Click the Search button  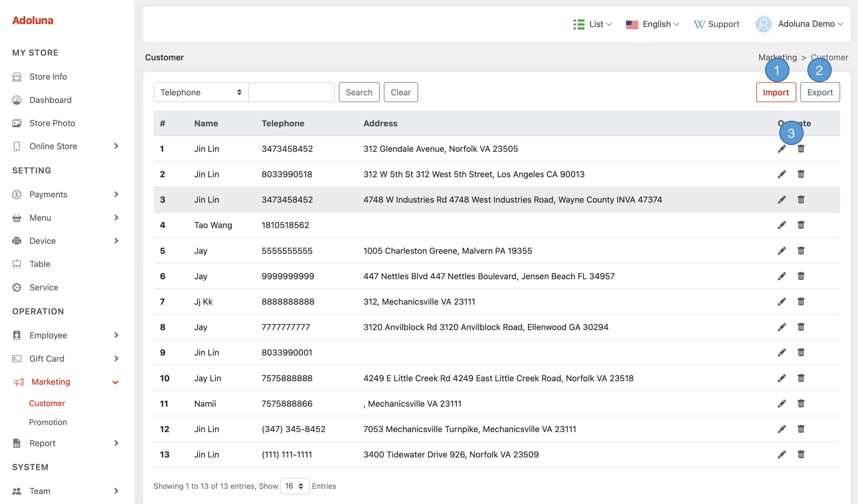coord(359,92)
